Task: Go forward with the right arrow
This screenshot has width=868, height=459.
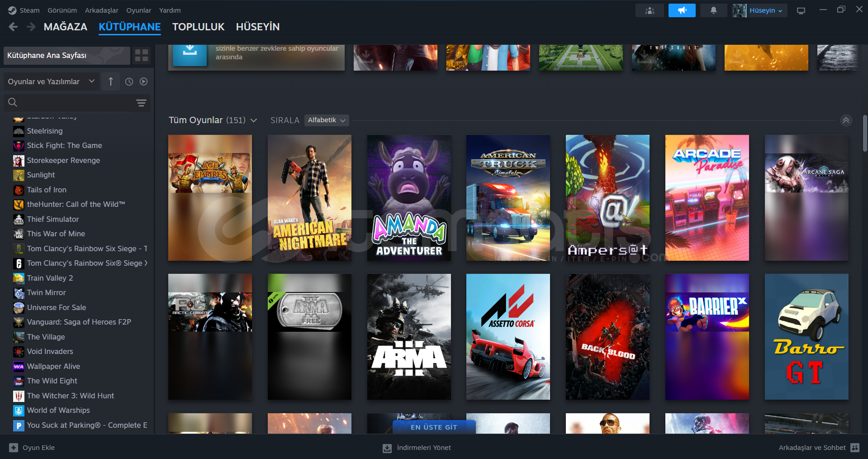Action: (31, 27)
